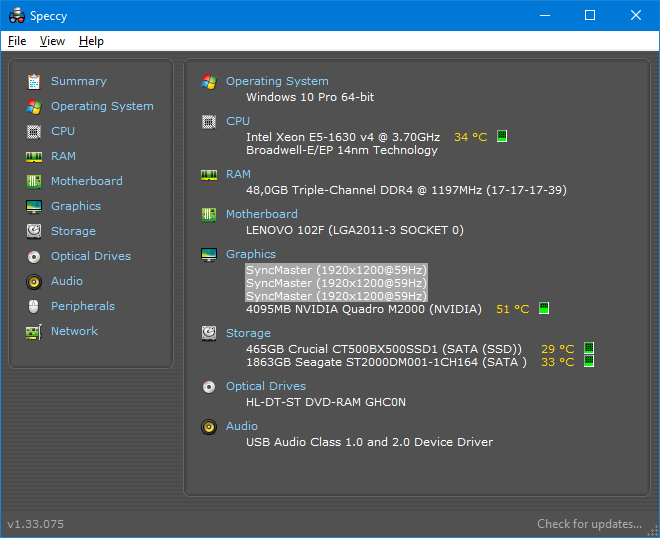Go to Optical Drives section in sidebar
660x538 pixels.
pos(91,256)
